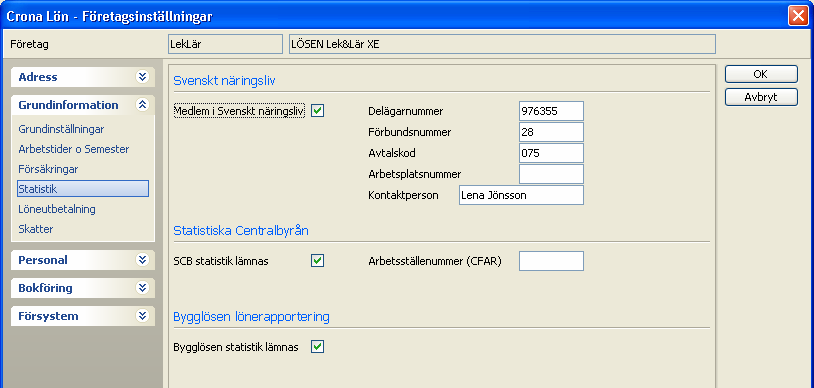This screenshot has height=388, width=814.
Task: Toggle SCB statistik lämnas checkbox
Action: [x=317, y=261]
